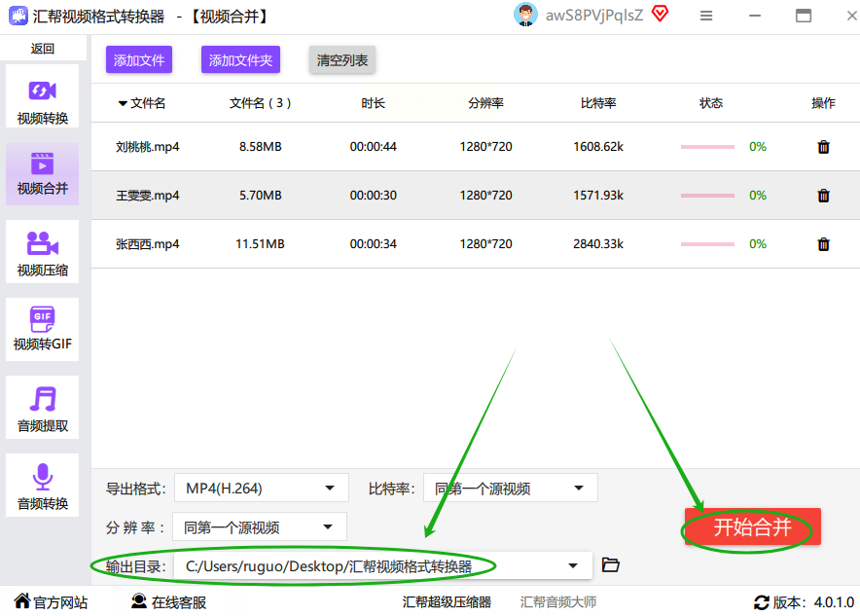Open the 视频压缩 video compress tool
Screen dimensions: 860x616
[x=42, y=252]
